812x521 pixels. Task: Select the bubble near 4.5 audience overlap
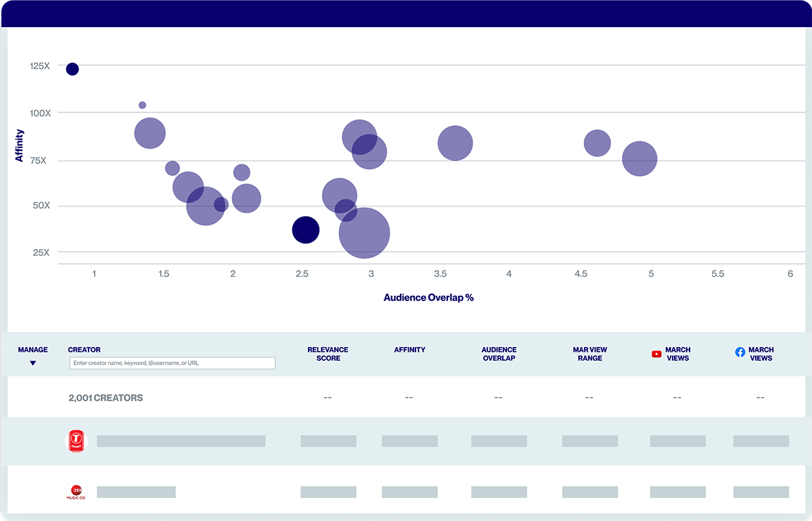597,143
